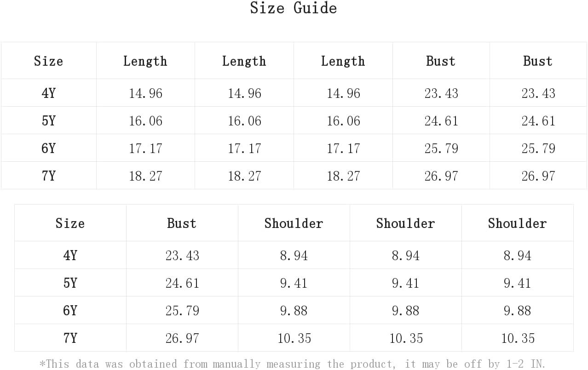Screen dimensions: 588x370
Task: Select 9.41 in the middle Shoulder column
Action: point(405,283)
